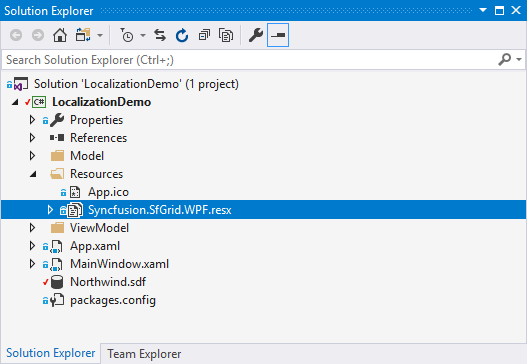Image resolution: width=527 pixels, height=364 pixels.
Task: Expand the Properties node
Action: tap(32, 120)
